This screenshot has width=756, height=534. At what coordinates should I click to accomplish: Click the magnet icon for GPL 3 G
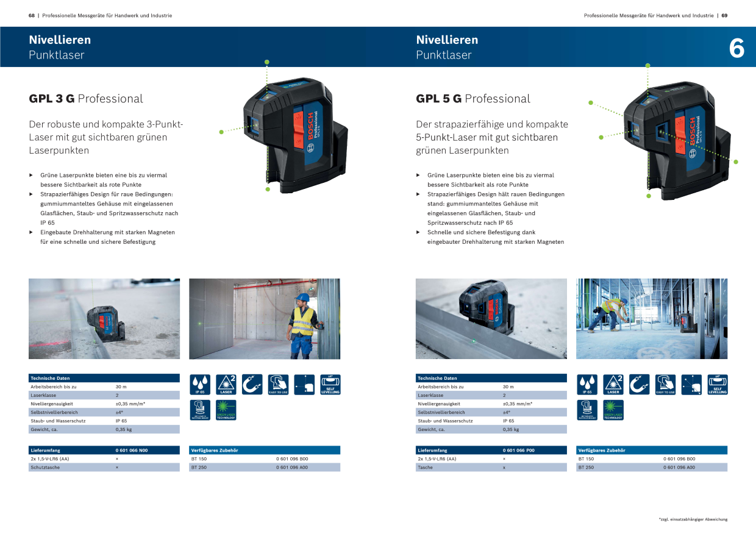[252, 385]
